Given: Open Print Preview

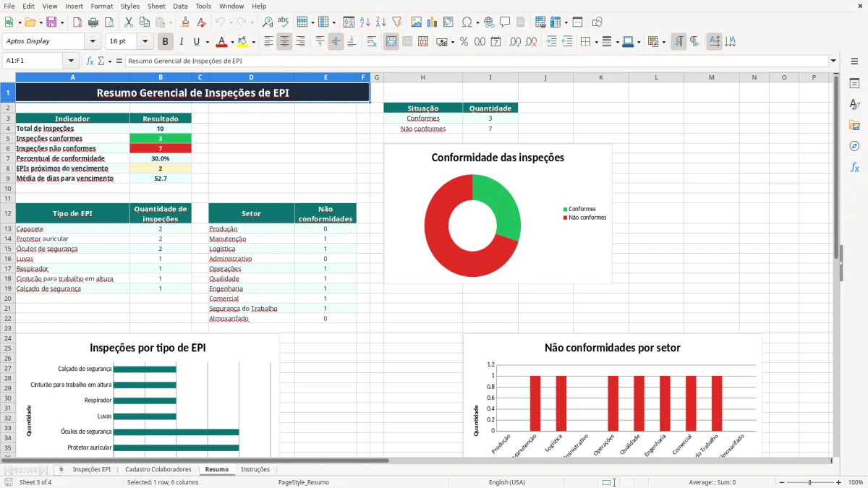Looking at the screenshot, I should click(110, 22).
